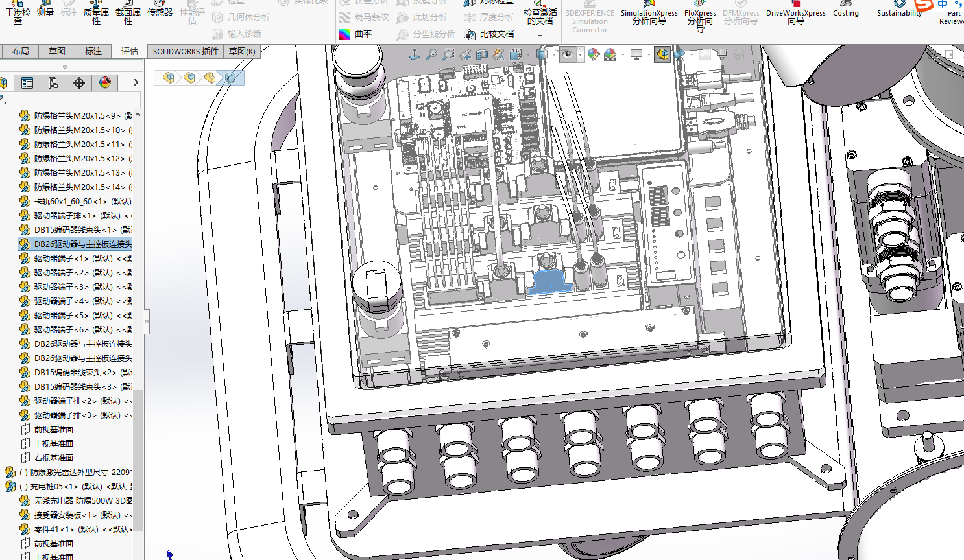Open the PropertyManager tab icon
This screenshot has height=560, width=964.
coord(27,83)
